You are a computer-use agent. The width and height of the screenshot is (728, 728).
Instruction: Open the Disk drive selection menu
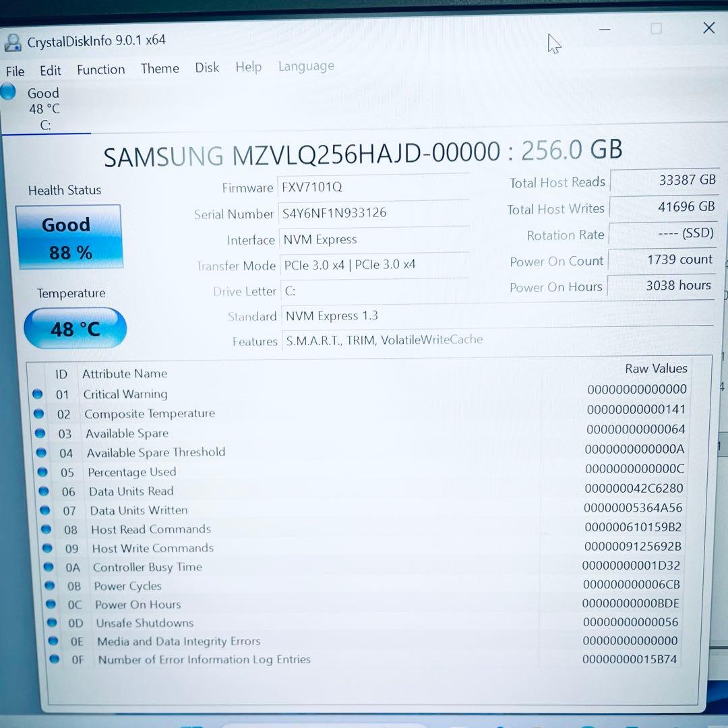(207, 67)
